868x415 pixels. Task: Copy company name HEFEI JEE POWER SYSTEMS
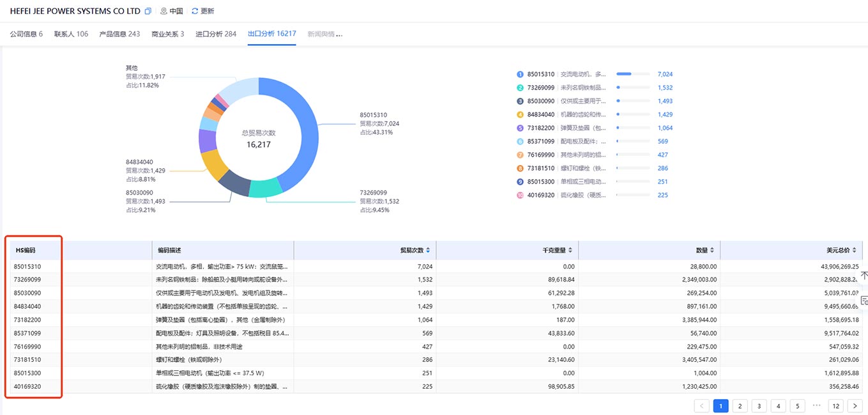point(148,12)
